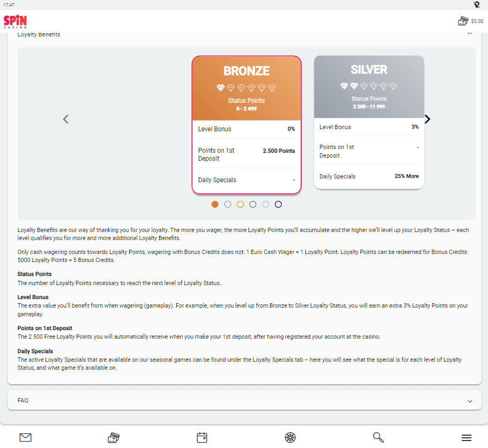488x448 pixels.
Task: Go to next loyalty card with right arrow
Action: [x=427, y=120]
